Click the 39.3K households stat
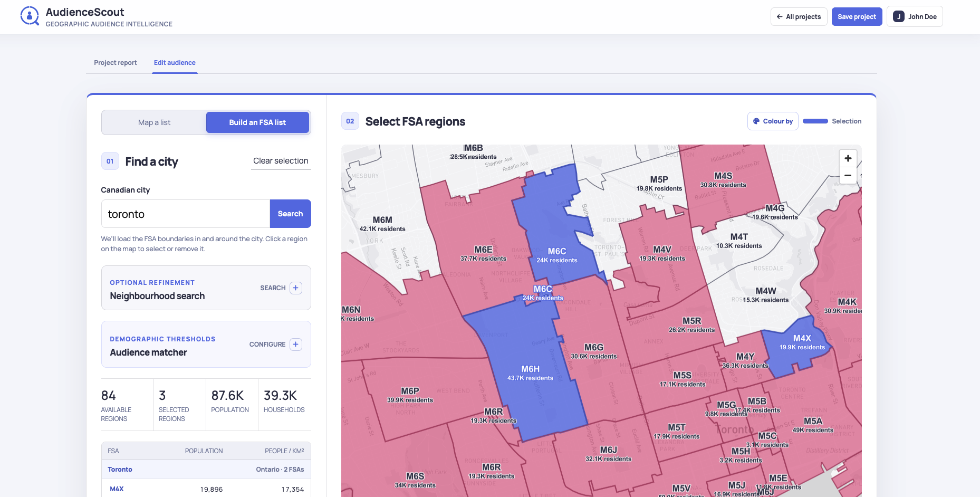Image resolution: width=980 pixels, height=497 pixels. pos(285,405)
